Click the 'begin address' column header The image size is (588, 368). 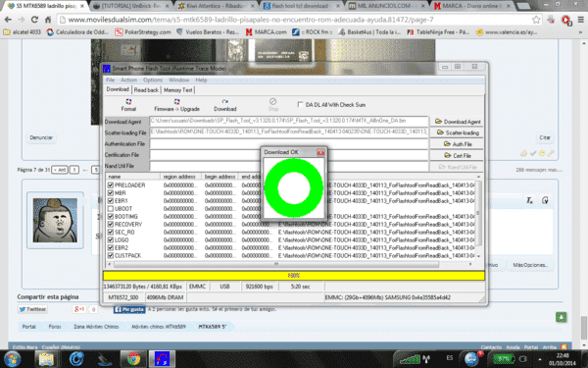[x=220, y=177]
